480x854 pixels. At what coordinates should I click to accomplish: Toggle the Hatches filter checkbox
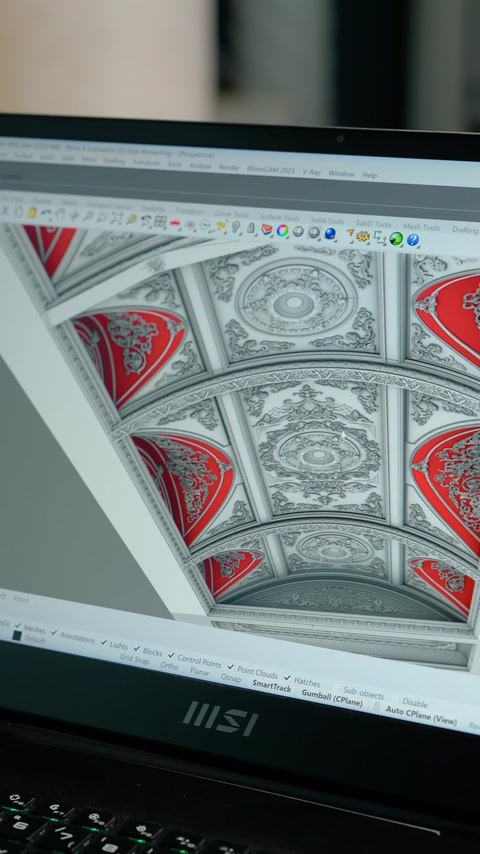(x=287, y=678)
